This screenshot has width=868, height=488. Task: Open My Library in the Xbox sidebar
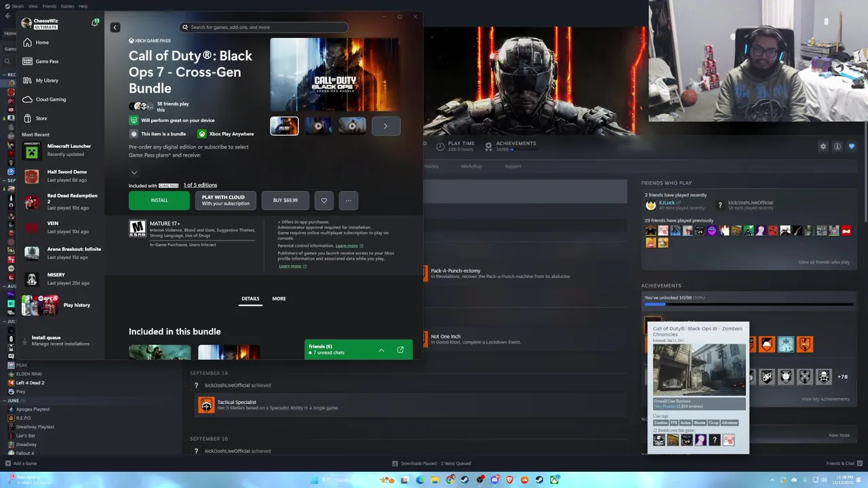pos(47,80)
